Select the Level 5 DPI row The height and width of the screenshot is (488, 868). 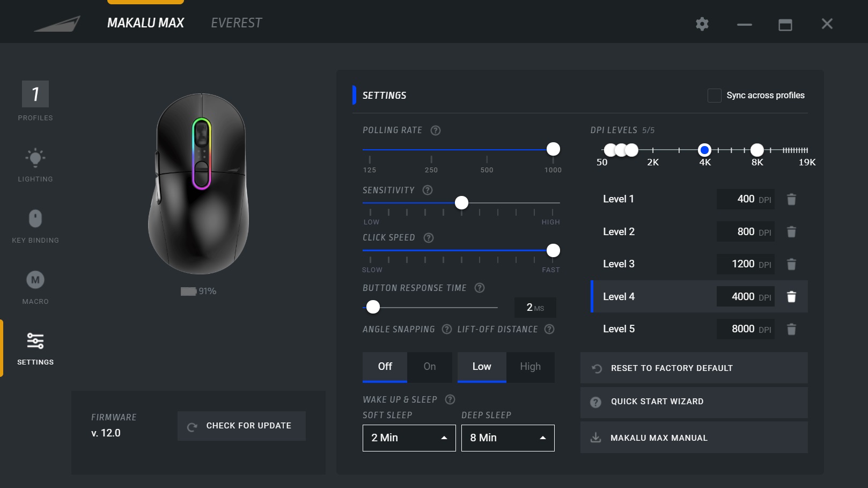click(x=699, y=329)
